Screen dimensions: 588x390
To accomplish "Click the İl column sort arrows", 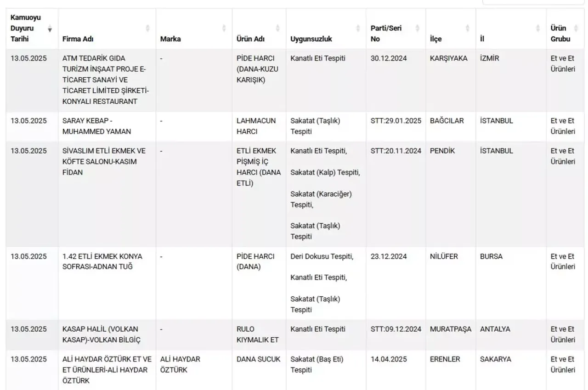I will [538, 28].
